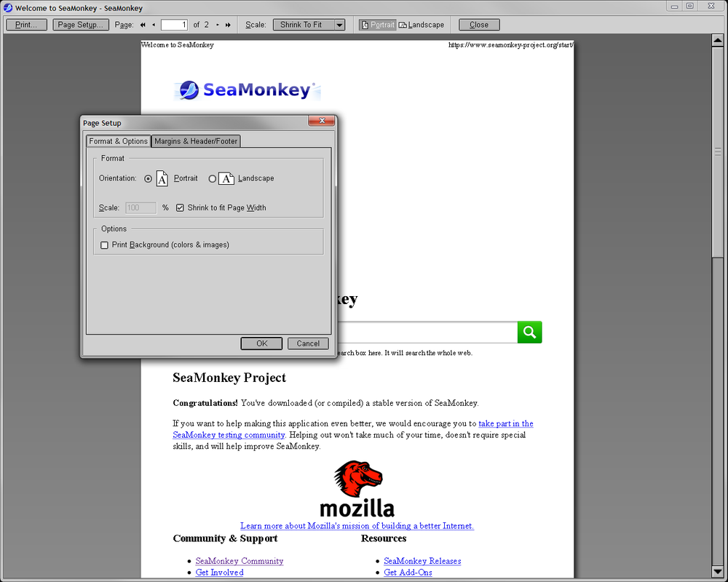Select the Format & Options tab
728x582 pixels.
[x=119, y=141]
